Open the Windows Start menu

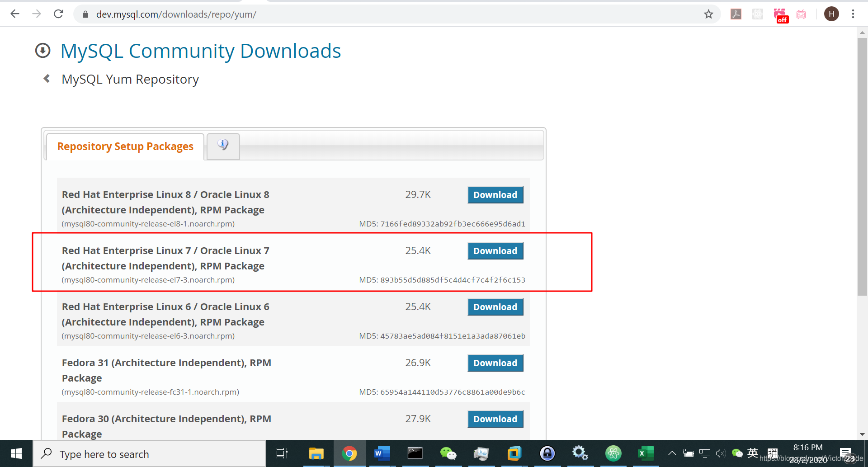coord(16,453)
